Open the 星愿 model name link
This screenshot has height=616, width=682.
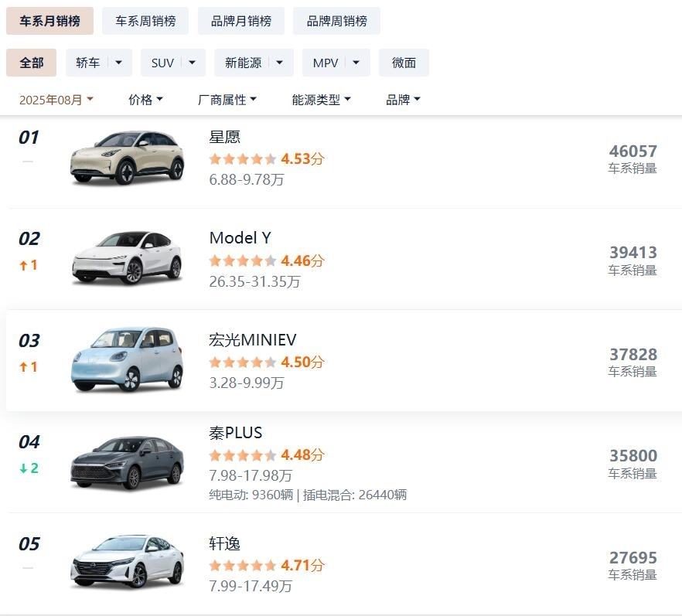coord(224,137)
